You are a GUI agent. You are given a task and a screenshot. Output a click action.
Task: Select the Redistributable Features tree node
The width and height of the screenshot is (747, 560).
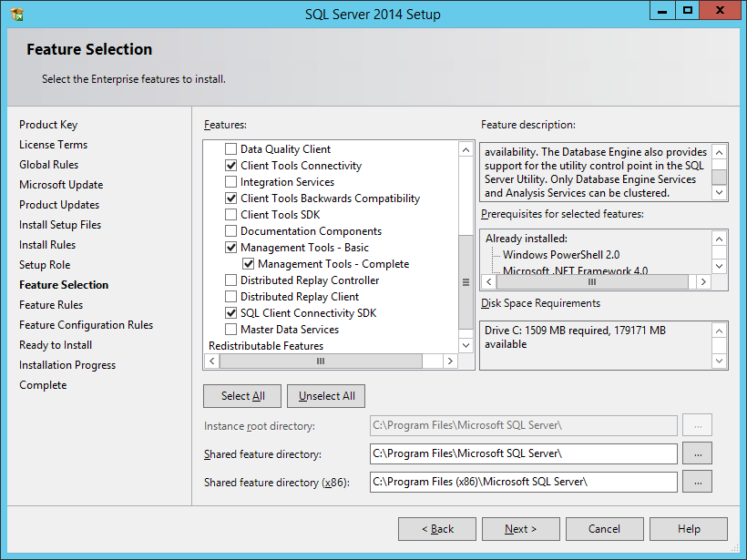(266, 346)
